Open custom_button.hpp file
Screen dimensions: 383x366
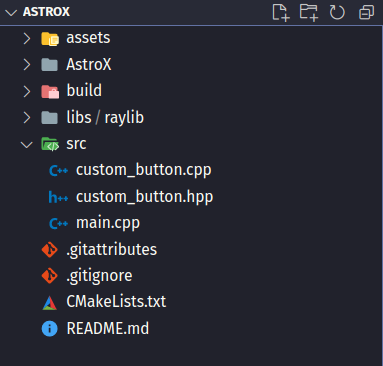pos(144,197)
